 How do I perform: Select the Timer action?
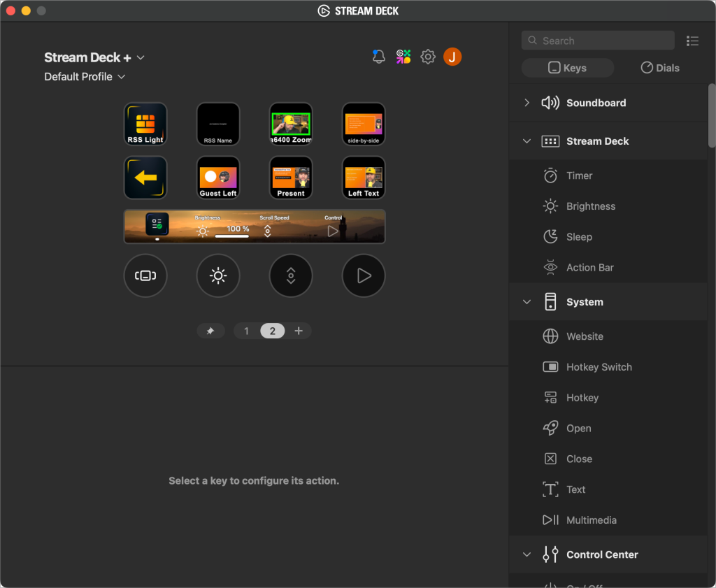click(x=579, y=175)
